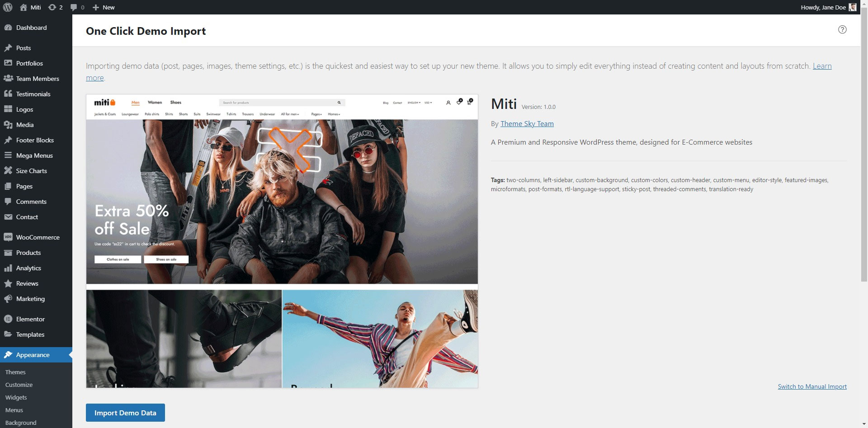Click the Products box icon

[x=8, y=253]
